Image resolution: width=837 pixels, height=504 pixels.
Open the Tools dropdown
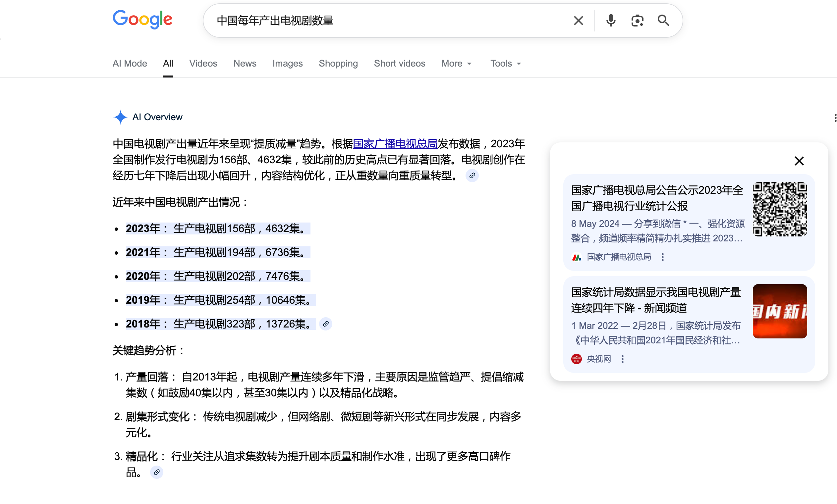pos(505,64)
